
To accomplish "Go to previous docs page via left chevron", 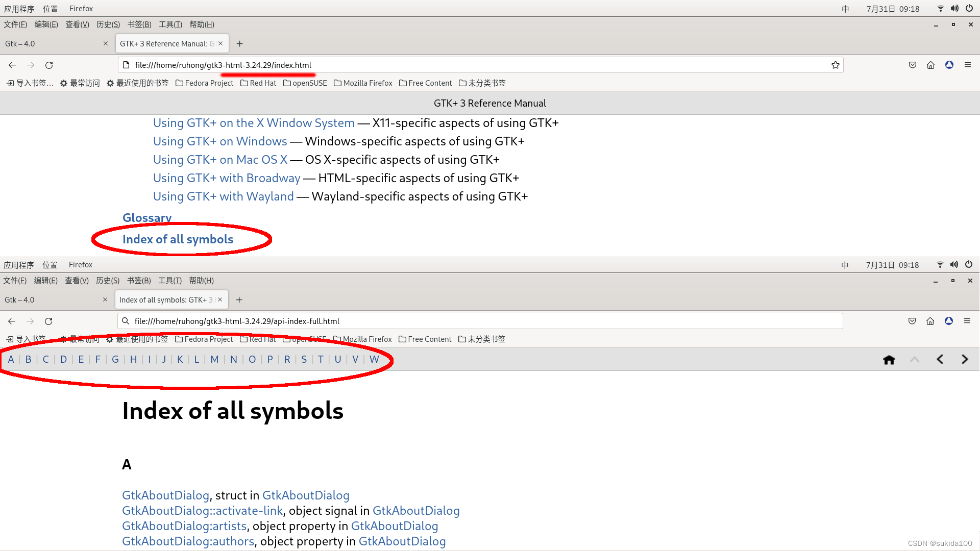I will click(x=940, y=359).
